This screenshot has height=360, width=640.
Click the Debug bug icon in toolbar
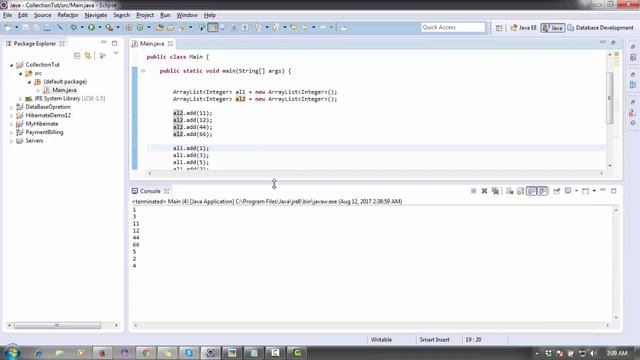pyautogui.click(x=73, y=27)
